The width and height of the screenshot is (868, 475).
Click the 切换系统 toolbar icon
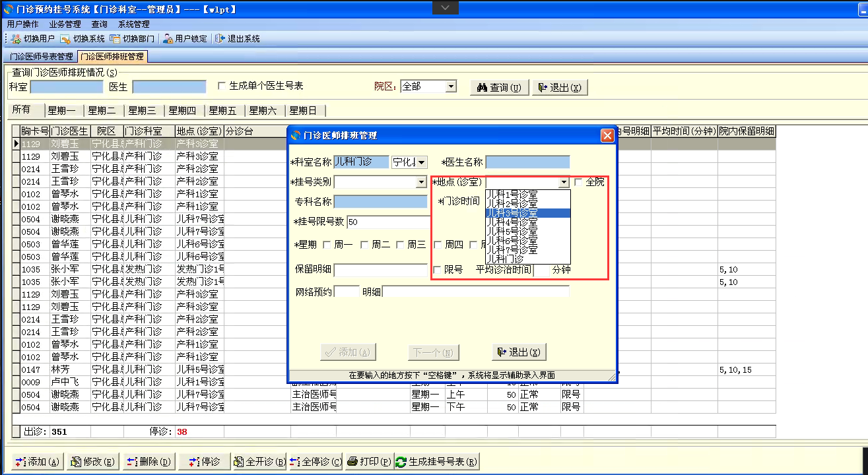[x=65, y=39]
